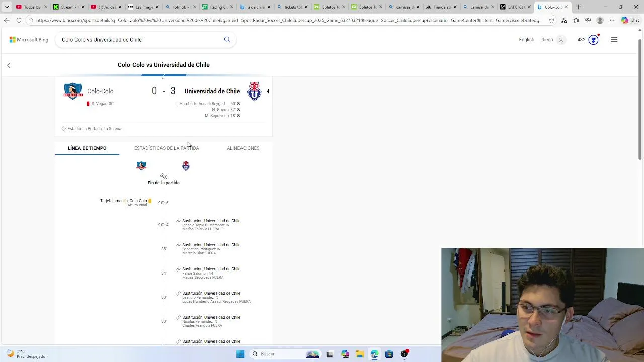Click the arrow beside Universidad de Chile crest
Screen dimensions: 644x362
268,91
